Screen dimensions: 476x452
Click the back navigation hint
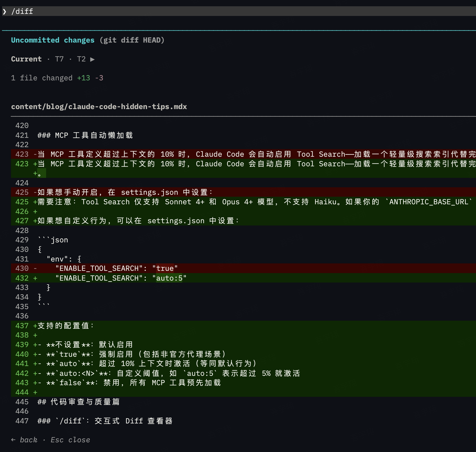point(29,440)
